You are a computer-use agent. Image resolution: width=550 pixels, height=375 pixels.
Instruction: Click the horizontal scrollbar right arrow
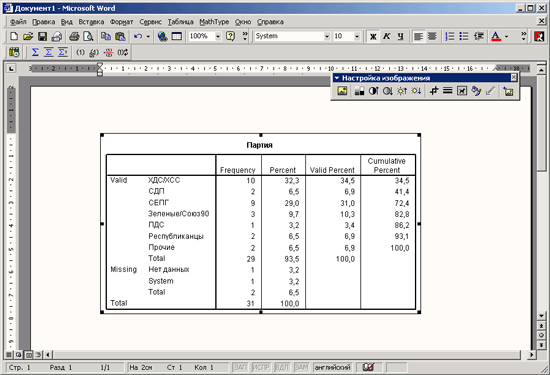point(532,355)
